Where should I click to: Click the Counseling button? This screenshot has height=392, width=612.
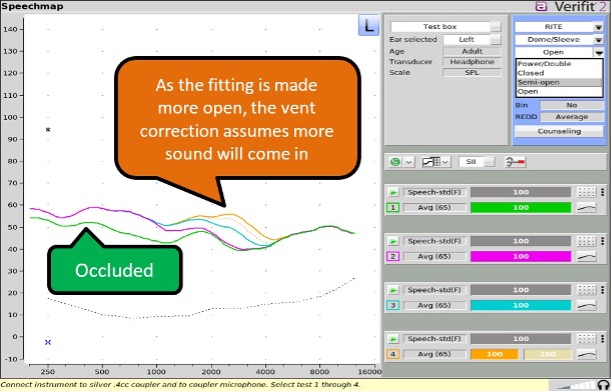[x=559, y=131]
